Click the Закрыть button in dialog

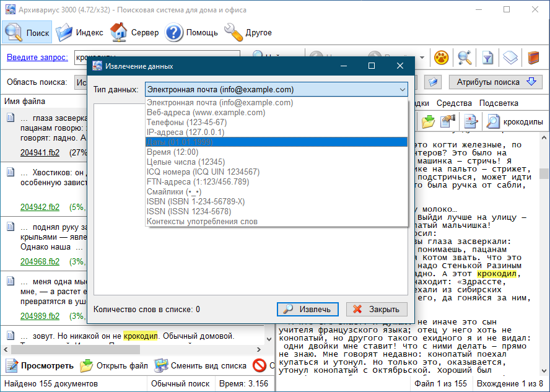tap(377, 309)
